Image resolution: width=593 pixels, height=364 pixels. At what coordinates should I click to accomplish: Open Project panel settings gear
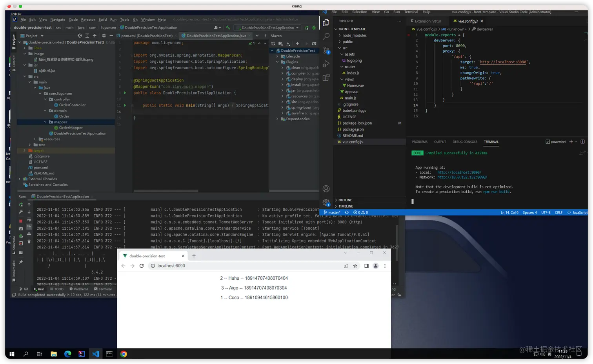tap(104, 36)
